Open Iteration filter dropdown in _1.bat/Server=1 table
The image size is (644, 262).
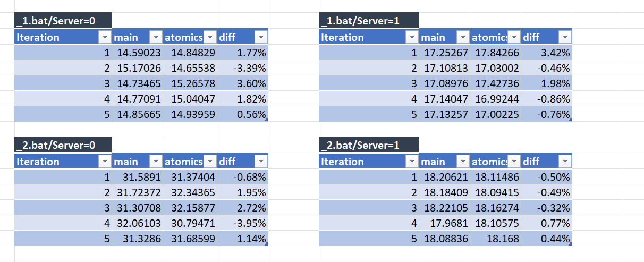tap(411, 37)
